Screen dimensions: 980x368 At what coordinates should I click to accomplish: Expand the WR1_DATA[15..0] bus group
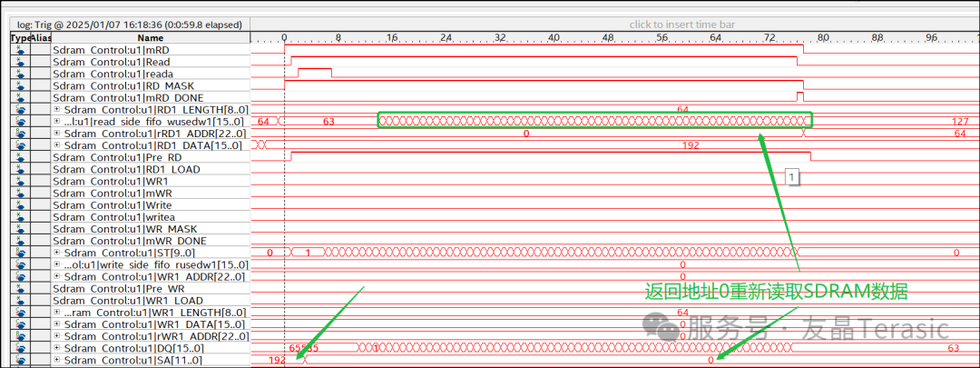(x=57, y=324)
